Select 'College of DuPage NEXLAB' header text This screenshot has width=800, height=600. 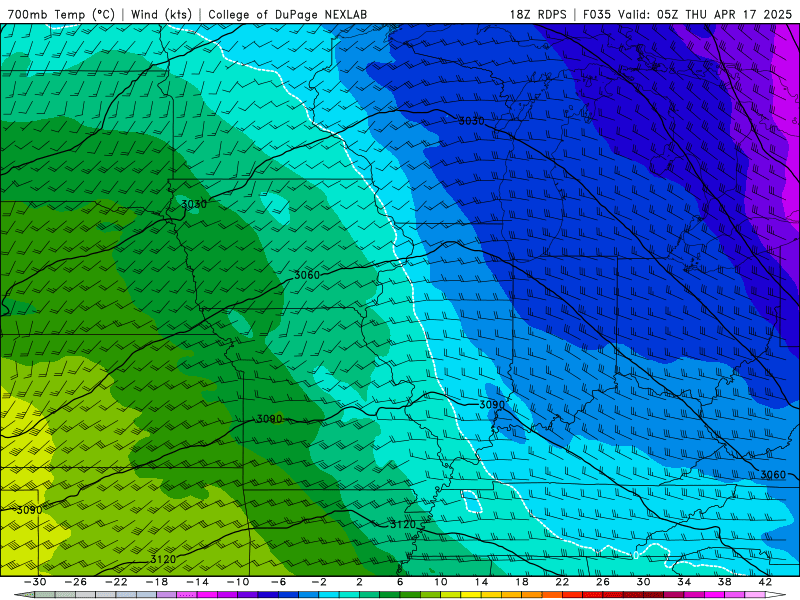point(287,14)
